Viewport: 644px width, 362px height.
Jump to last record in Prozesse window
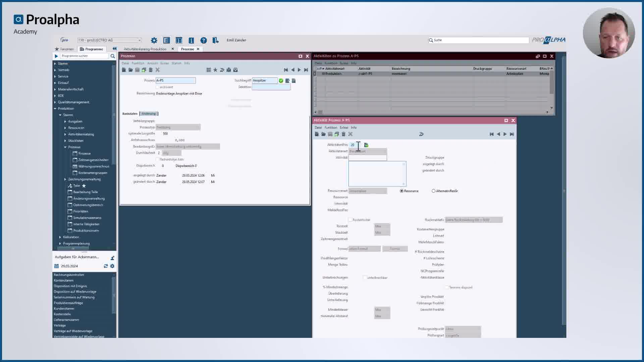pyautogui.click(x=306, y=70)
